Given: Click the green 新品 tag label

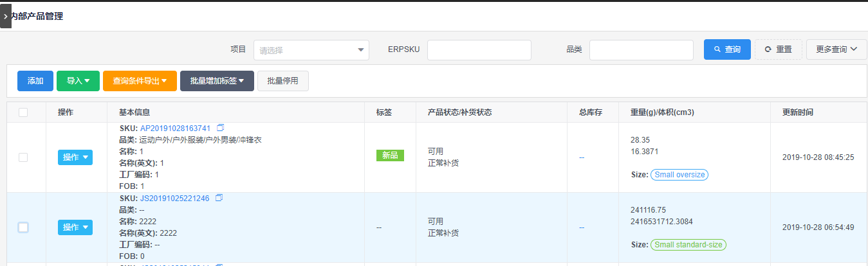Looking at the screenshot, I should click(390, 155).
